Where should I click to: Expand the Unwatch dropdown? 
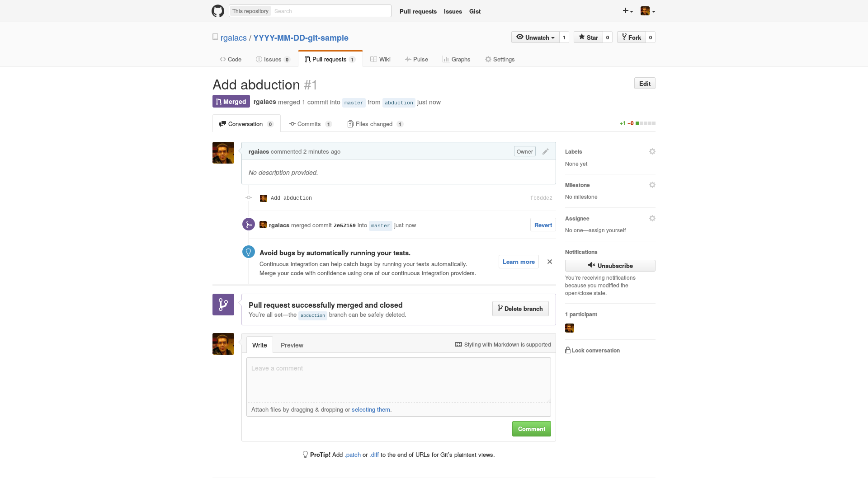[535, 38]
